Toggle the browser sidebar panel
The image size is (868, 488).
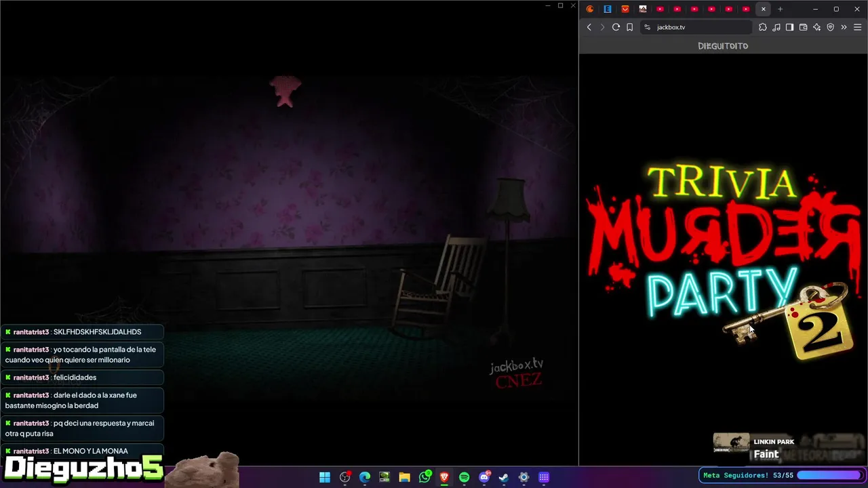[790, 27]
